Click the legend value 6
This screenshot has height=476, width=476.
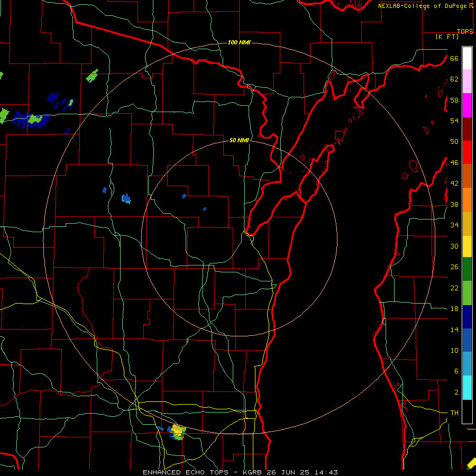point(456,371)
